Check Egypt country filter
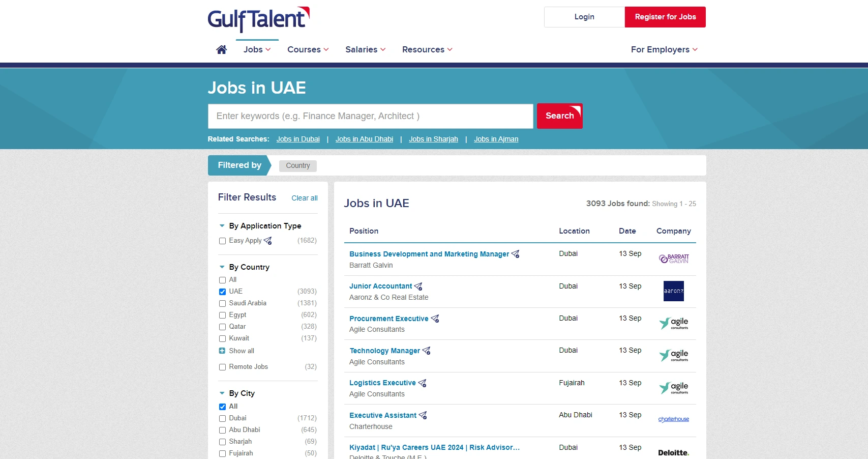The height and width of the screenshot is (459, 868). (x=222, y=315)
